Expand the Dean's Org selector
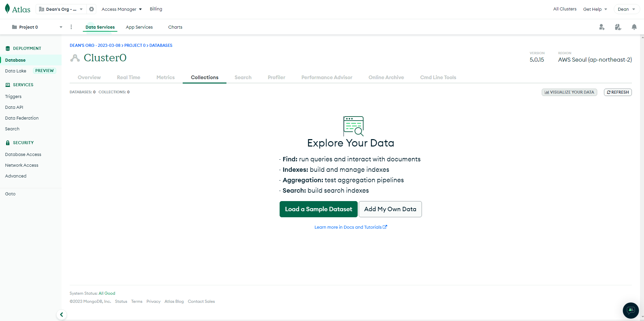Image resolution: width=644 pixels, height=321 pixels. click(61, 9)
